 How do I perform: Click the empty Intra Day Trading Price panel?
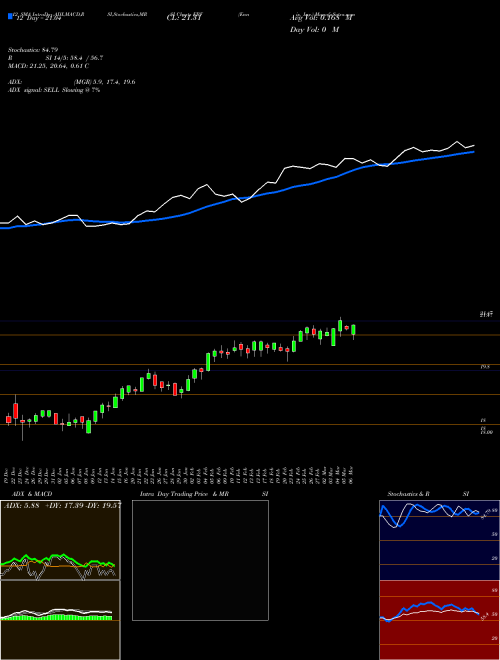click(x=200, y=560)
